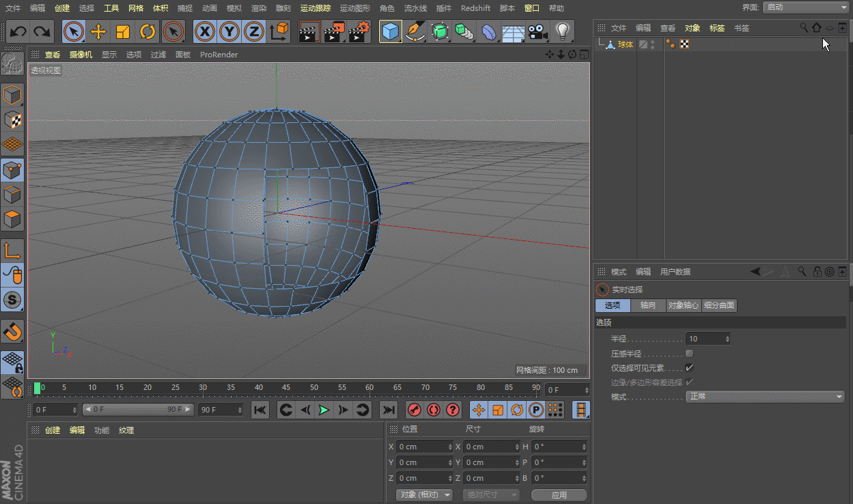This screenshot has height=504, width=853.
Task: Select the Rotate tool
Action: (148, 32)
